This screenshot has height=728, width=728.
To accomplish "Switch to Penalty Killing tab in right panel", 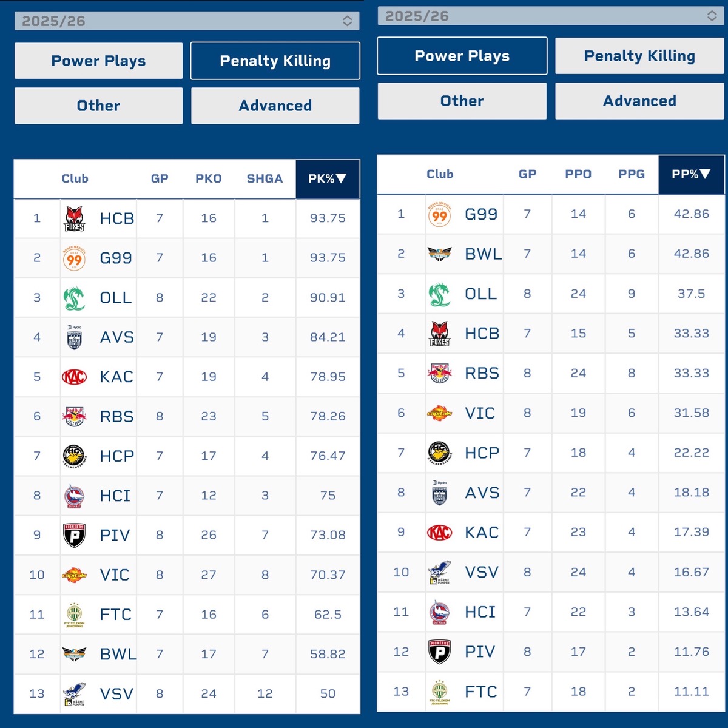I will 639,56.
